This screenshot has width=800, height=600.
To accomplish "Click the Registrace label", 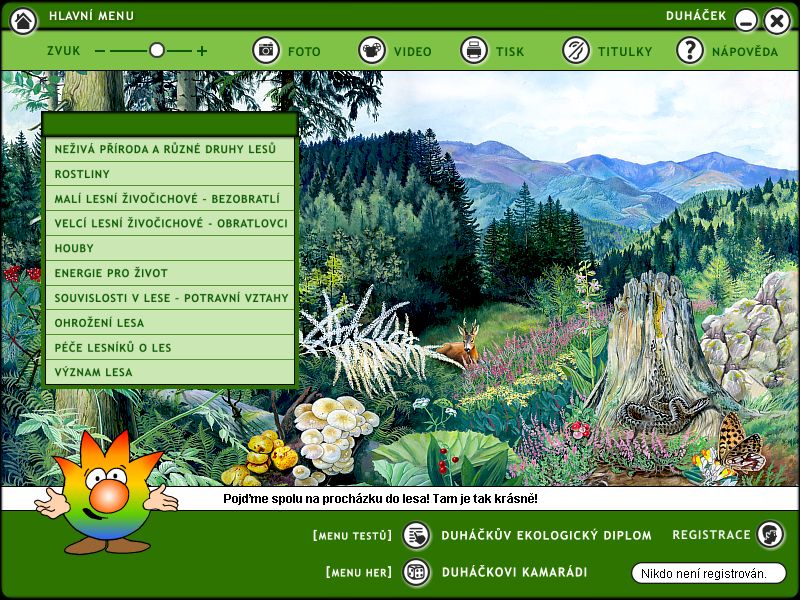I will (x=711, y=535).
